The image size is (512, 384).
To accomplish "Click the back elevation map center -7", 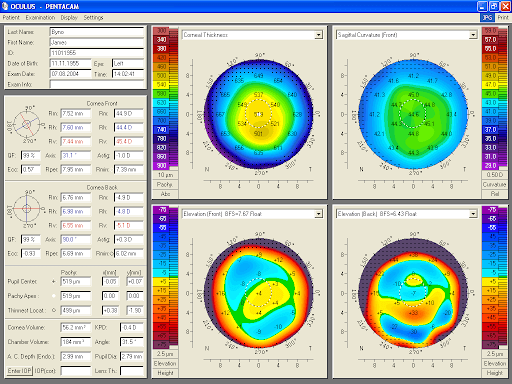I will click(x=414, y=293).
